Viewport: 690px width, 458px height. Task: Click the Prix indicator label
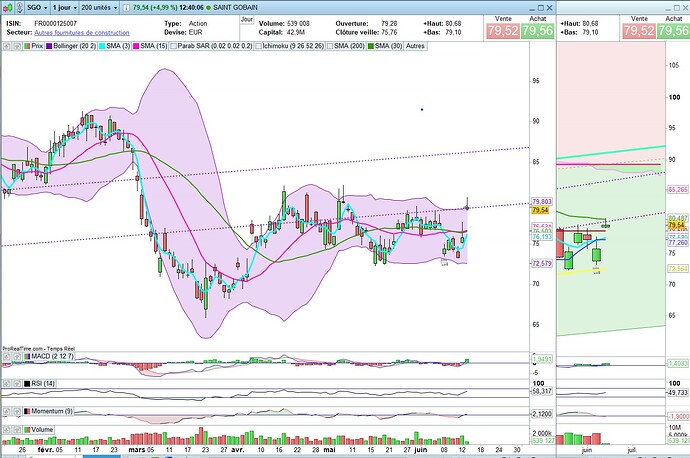pyautogui.click(x=37, y=46)
